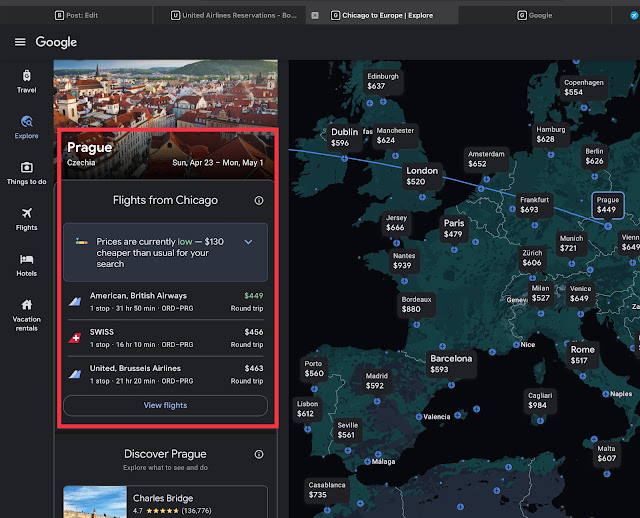Show info about Flights from Chicago
This screenshot has width=640, height=518.
(259, 200)
